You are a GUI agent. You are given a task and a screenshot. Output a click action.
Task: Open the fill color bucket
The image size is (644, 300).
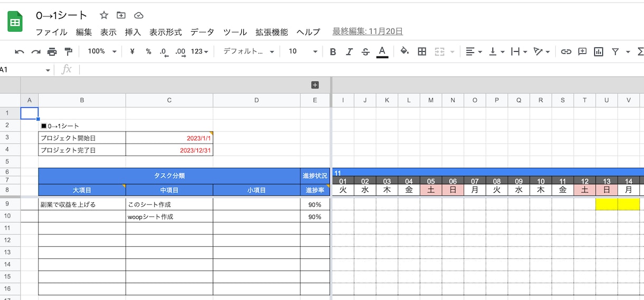coord(405,51)
